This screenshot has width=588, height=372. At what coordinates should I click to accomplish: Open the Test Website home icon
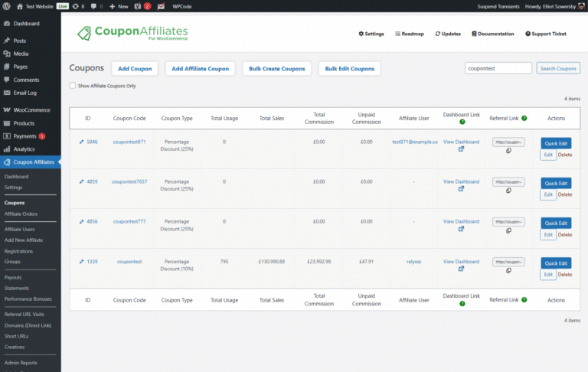tap(19, 6)
